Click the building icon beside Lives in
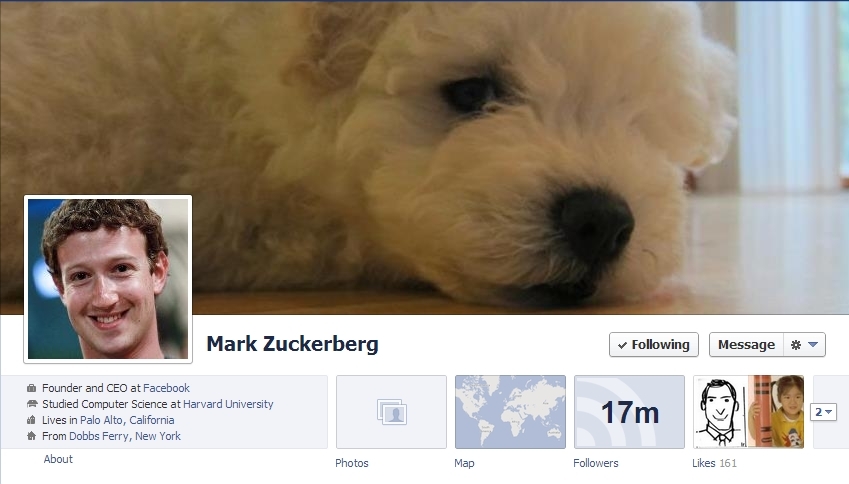Image resolution: width=849 pixels, height=484 pixels. (x=31, y=420)
